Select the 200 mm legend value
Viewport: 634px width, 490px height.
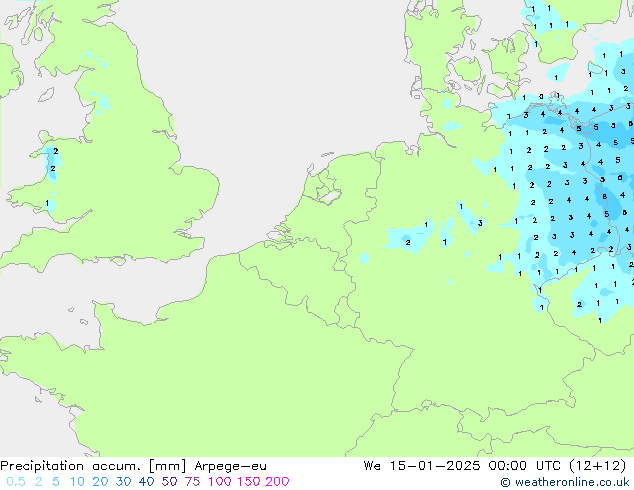pos(277,482)
